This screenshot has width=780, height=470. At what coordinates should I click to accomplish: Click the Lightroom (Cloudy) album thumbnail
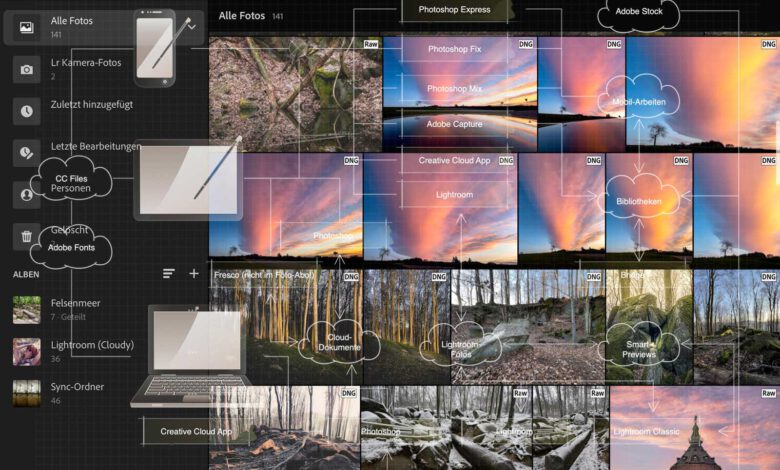(x=26, y=352)
